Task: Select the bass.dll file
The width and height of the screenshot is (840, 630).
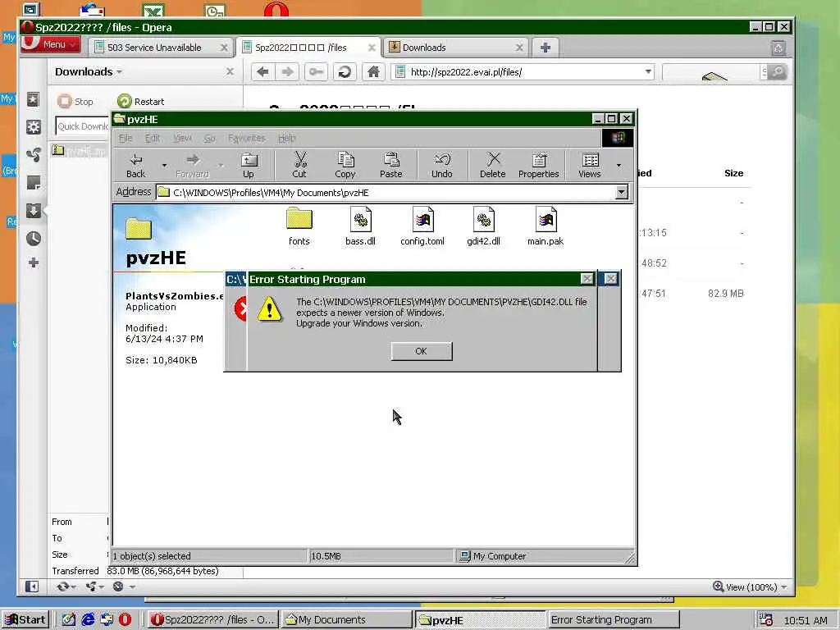Action: (x=361, y=226)
